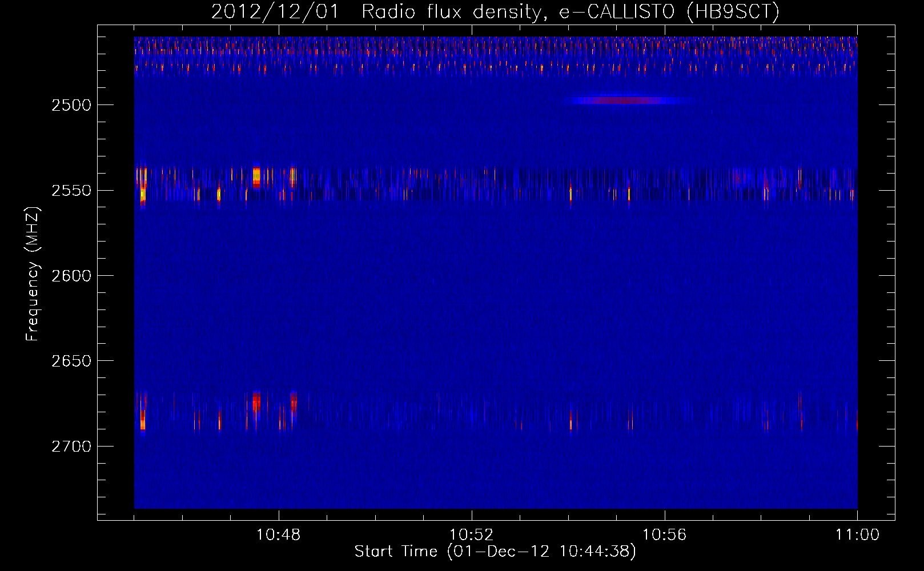The image size is (924, 571).
Task: Click the 10:48 time tick label
Action: [279, 535]
